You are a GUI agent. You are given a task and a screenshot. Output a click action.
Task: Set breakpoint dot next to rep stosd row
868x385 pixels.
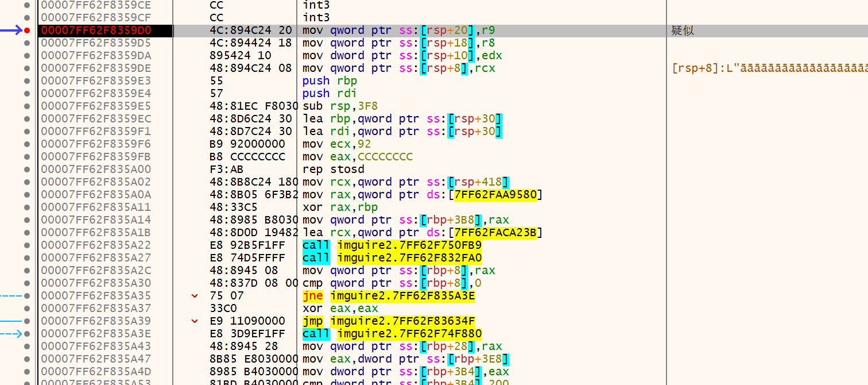pos(27,170)
